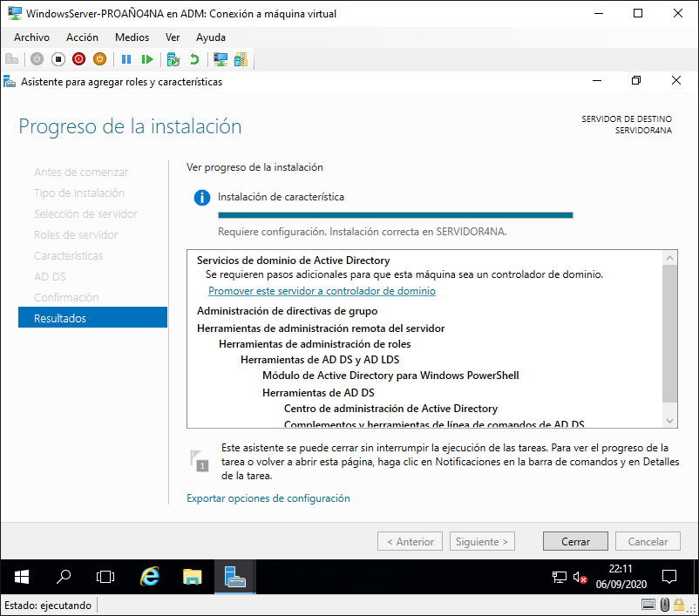
Task: Click the wizard title bar icon
Action: tap(10, 82)
